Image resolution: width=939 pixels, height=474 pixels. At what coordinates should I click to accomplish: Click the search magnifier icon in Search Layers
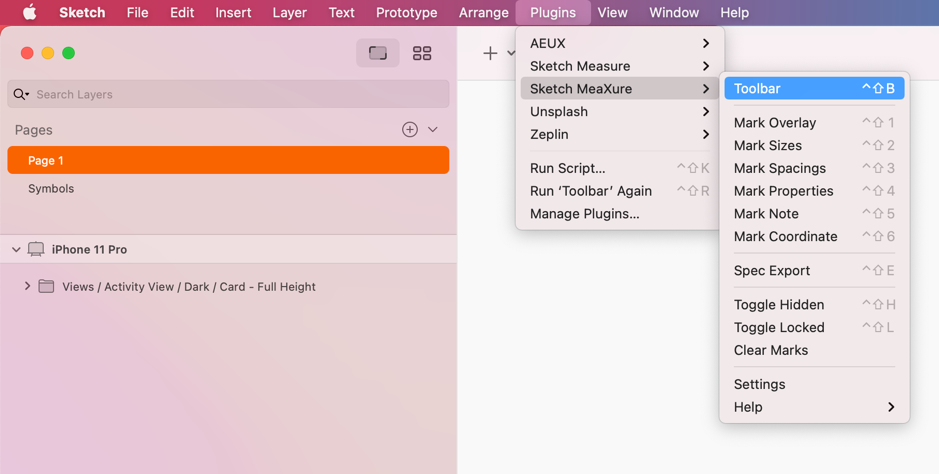pos(21,95)
